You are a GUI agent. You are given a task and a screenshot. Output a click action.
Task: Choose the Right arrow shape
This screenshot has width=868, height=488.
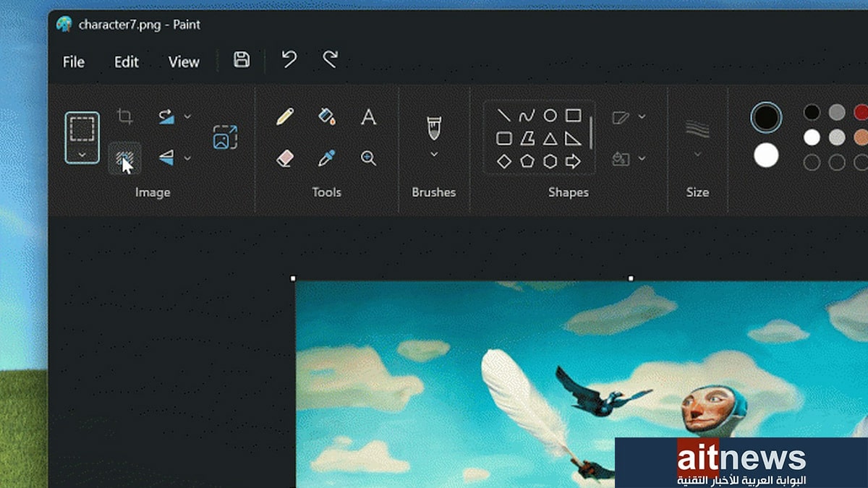point(573,161)
